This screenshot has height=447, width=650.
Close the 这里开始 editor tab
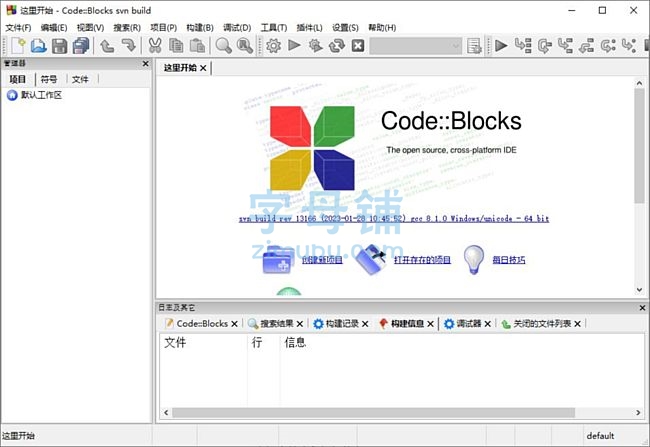coord(203,68)
